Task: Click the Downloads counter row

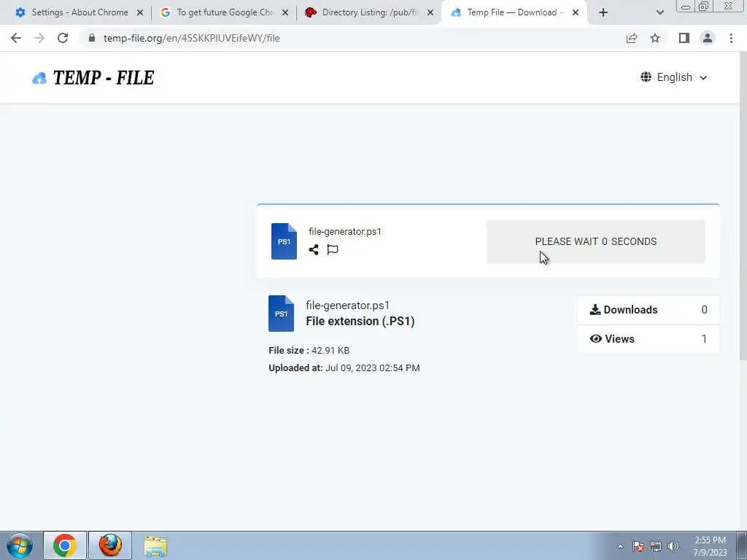Action: (x=648, y=310)
